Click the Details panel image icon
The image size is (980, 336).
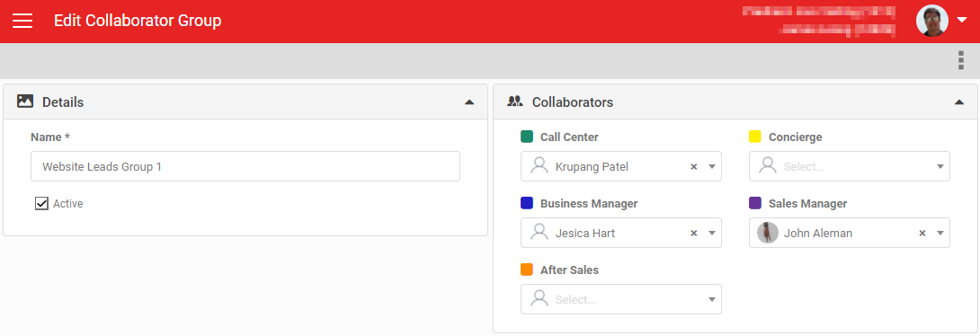25,102
